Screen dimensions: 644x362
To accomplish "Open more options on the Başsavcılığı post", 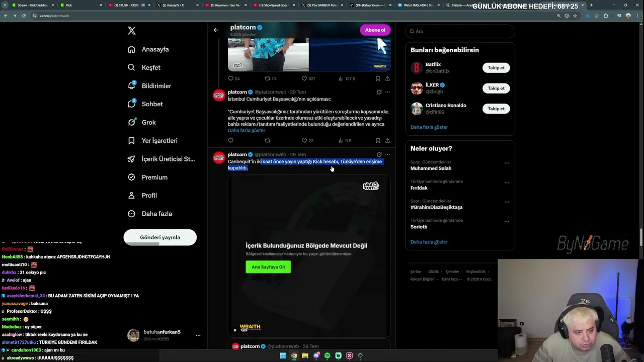I will pyautogui.click(x=387, y=92).
